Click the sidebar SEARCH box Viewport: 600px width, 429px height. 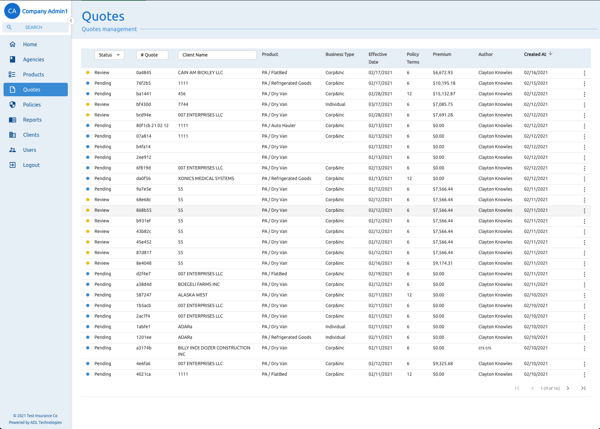pos(35,28)
